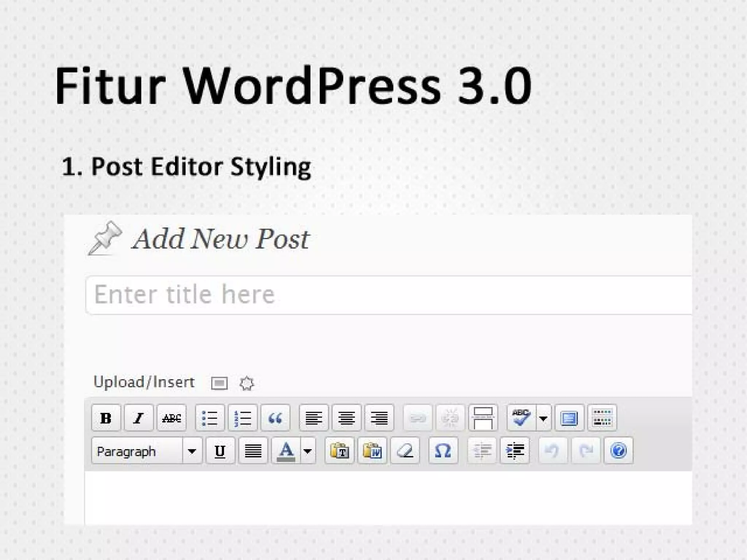
Task: Click the outdent icon
Action: click(482, 451)
